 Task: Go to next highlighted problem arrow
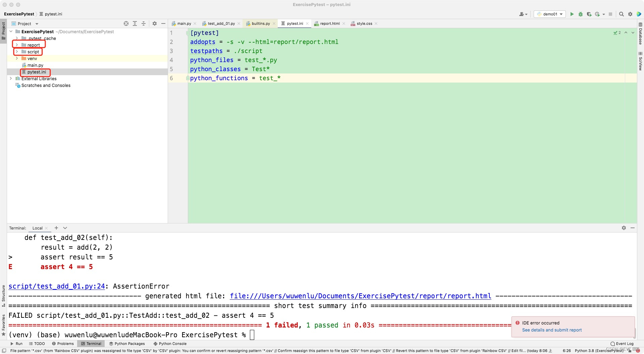click(633, 33)
